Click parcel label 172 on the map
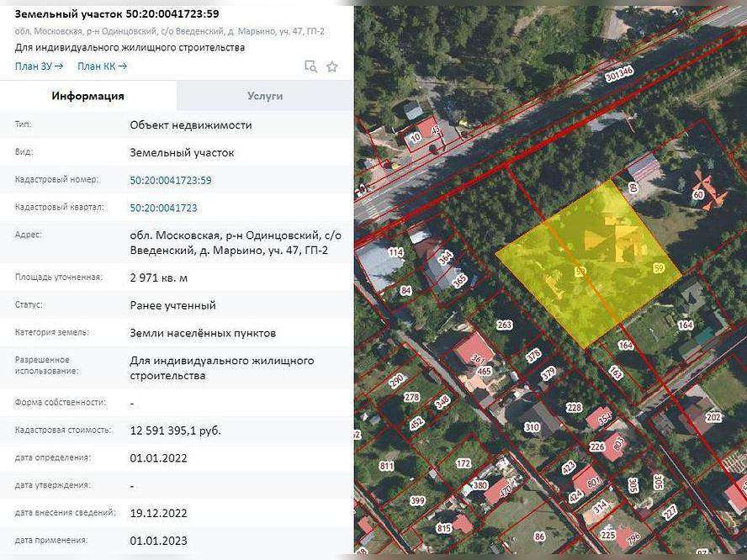Screen dimensions: 747x560 coord(463,463)
